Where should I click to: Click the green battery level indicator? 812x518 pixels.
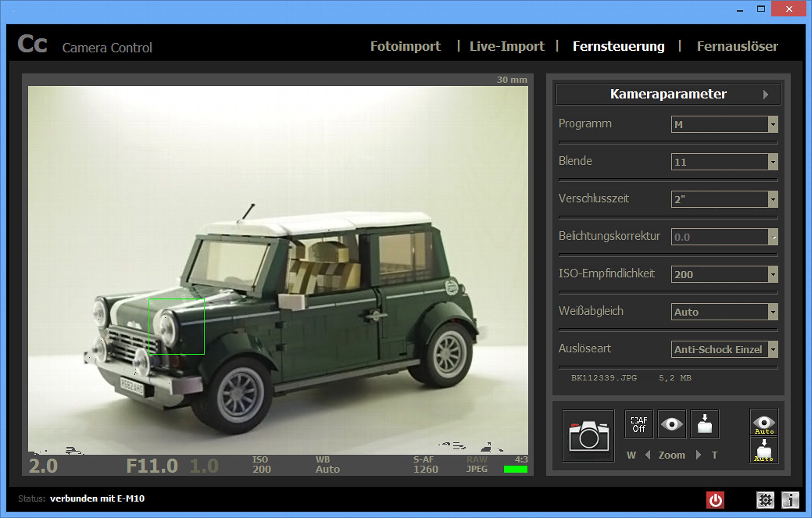515,469
